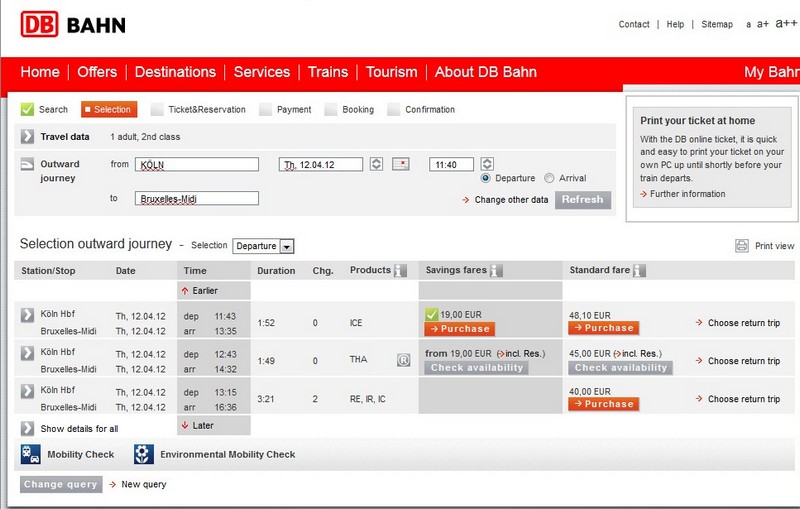Click the Booking step
Viewport: 800px width, 509px height.
[x=349, y=109]
